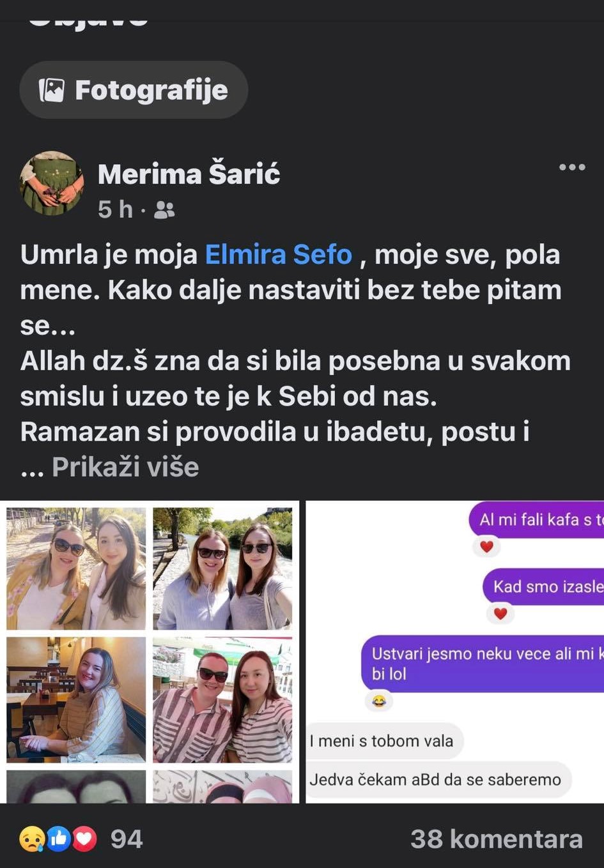Open Merima Šarić's profile picture
Image resolution: width=604 pixels, height=868 pixels.
point(52,183)
